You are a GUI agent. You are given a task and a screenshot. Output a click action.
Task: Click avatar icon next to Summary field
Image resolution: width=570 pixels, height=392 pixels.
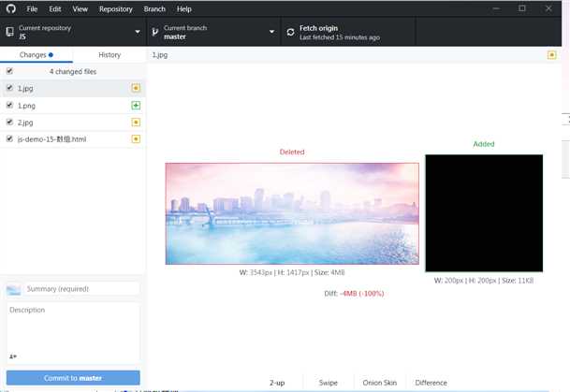(x=14, y=289)
